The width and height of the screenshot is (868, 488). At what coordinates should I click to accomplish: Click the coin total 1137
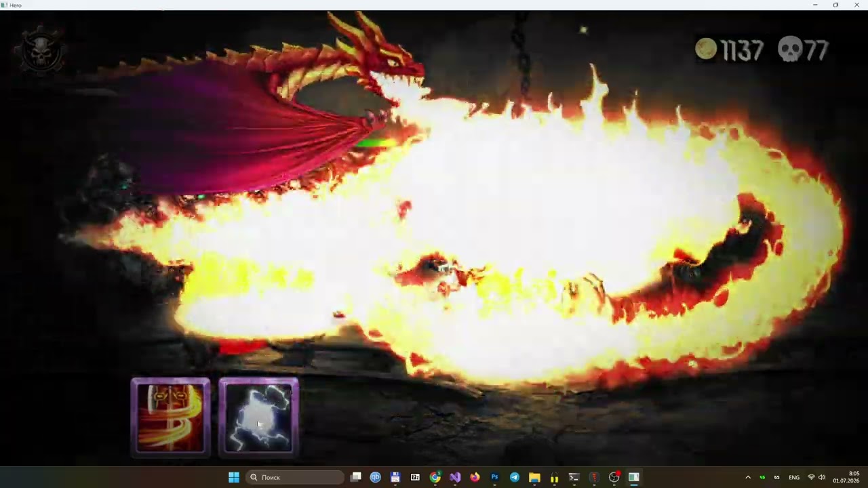[x=742, y=50]
